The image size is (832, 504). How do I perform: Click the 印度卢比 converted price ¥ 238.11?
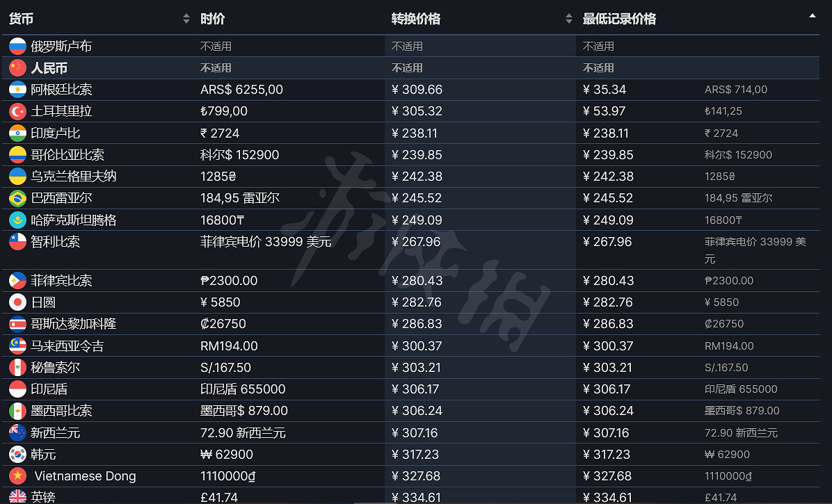[x=417, y=133]
